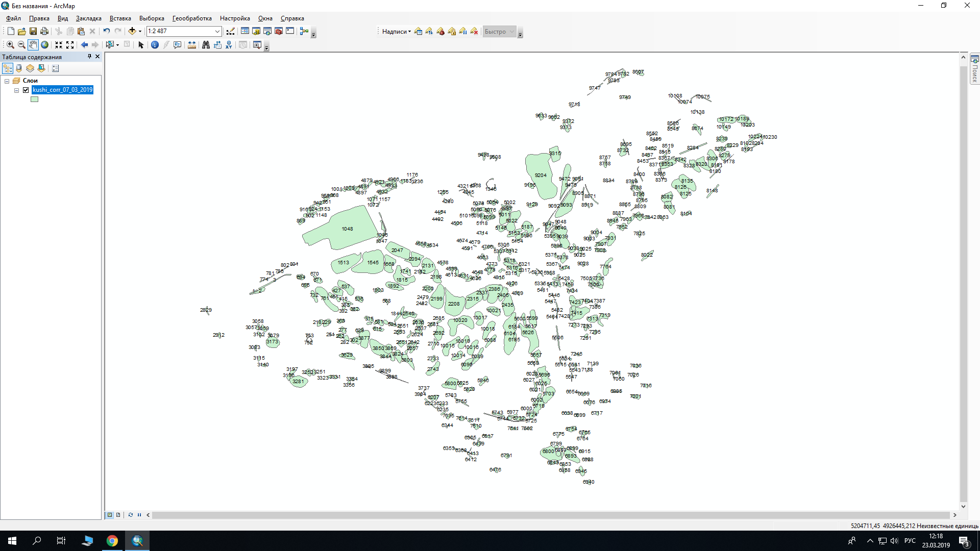Click the Go To XY tool
The width and height of the screenshot is (980, 551).
[229, 45]
